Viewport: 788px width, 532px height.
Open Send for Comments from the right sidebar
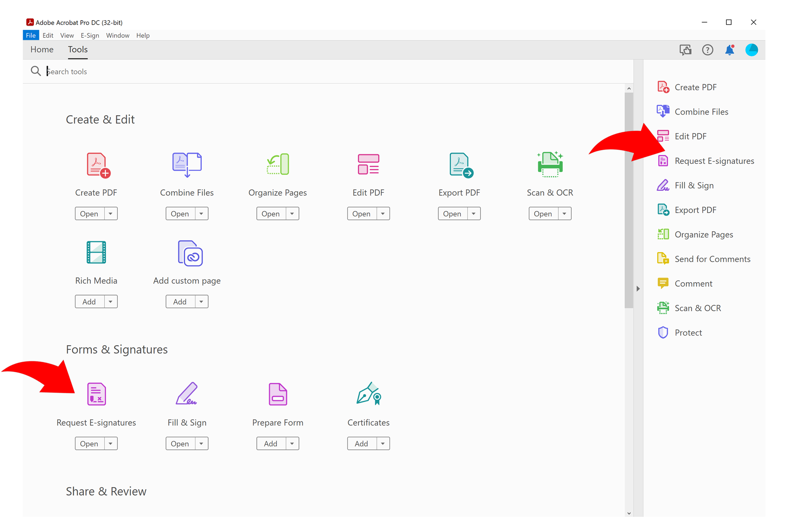pos(704,259)
